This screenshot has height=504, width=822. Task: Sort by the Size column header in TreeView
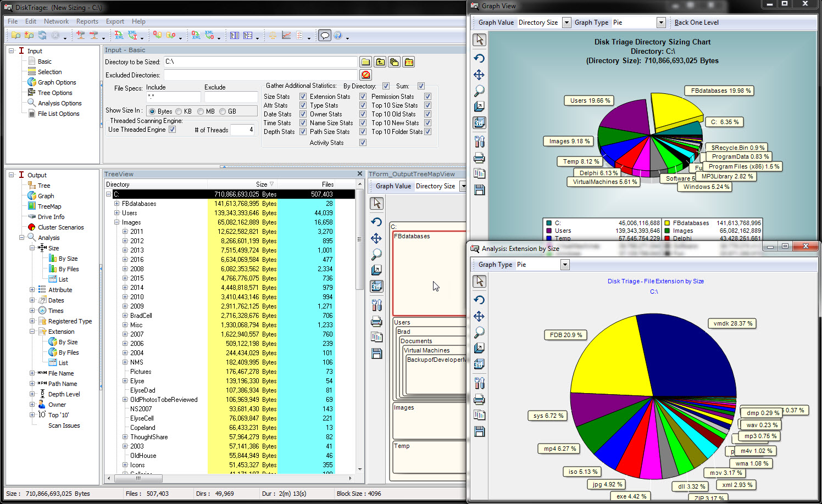click(242, 184)
